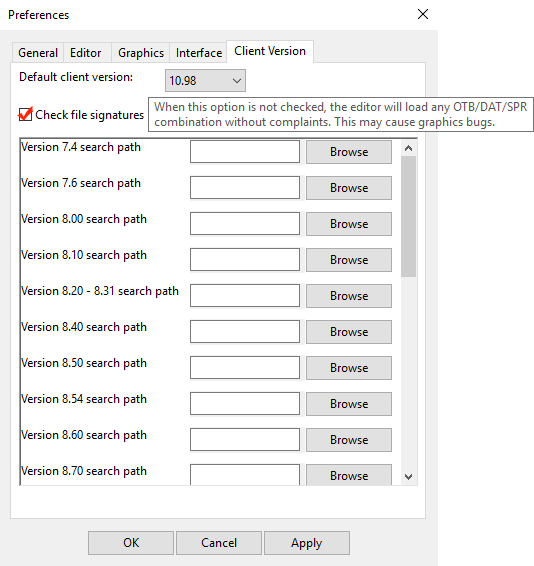Browse for Version 8.40 search path
This screenshot has width=534, height=566.
coord(349,332)
